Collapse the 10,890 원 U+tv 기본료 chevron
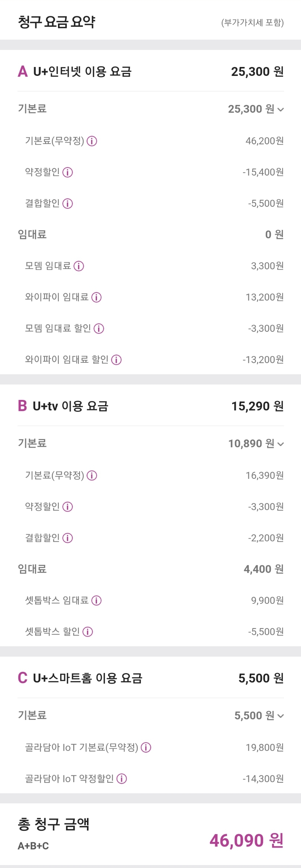Image resolution: width=301 pixels, height=868 pixels. (281, 444)
